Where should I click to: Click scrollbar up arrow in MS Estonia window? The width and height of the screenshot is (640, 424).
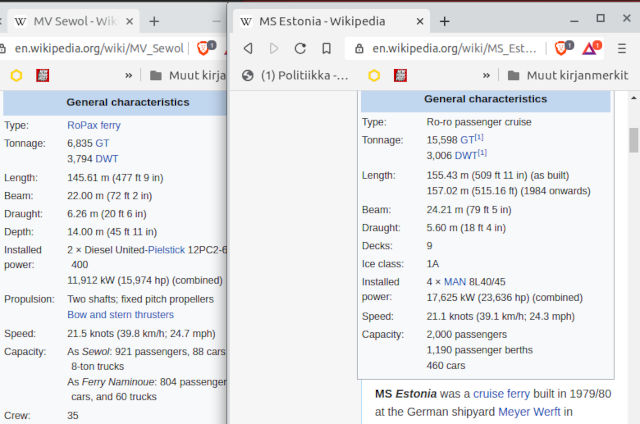[x=633, y=98]
